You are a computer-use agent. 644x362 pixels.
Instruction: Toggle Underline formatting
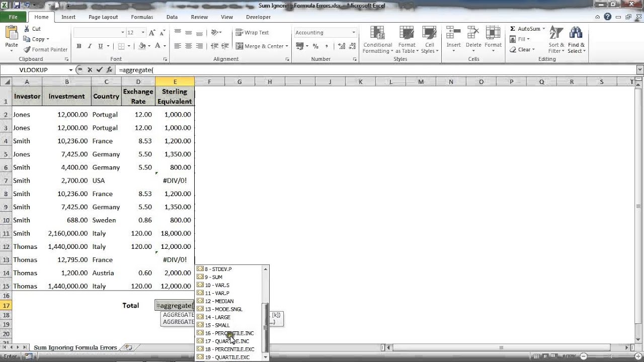(101, 46)
